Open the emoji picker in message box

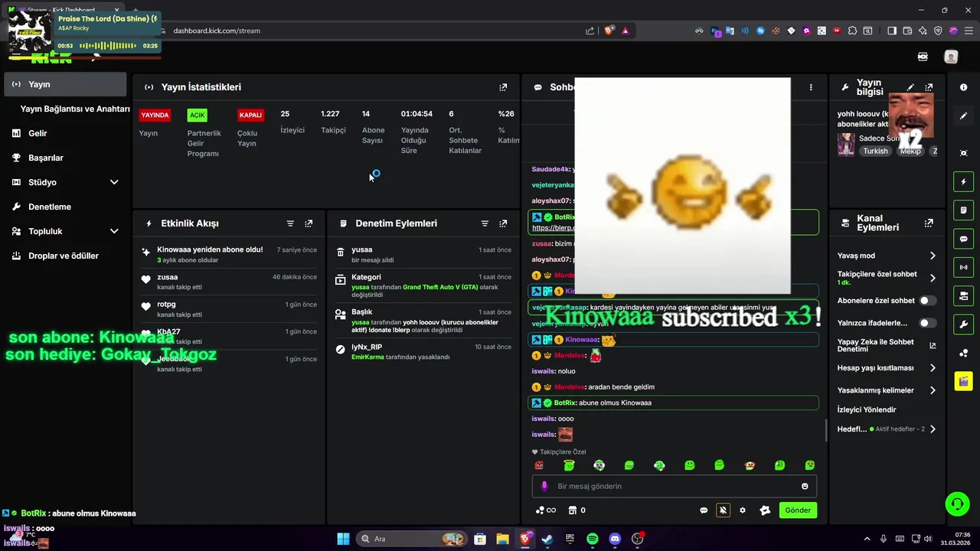pos(805,486)
